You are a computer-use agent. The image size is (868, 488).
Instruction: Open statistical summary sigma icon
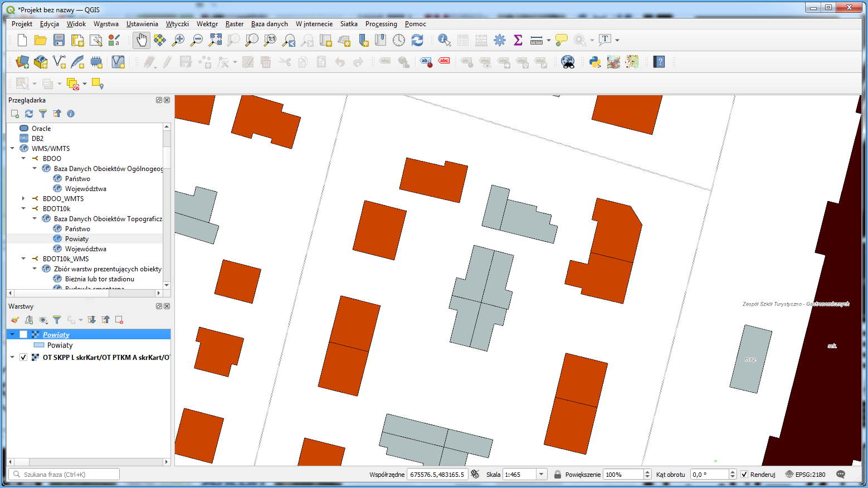click(518, 40)
